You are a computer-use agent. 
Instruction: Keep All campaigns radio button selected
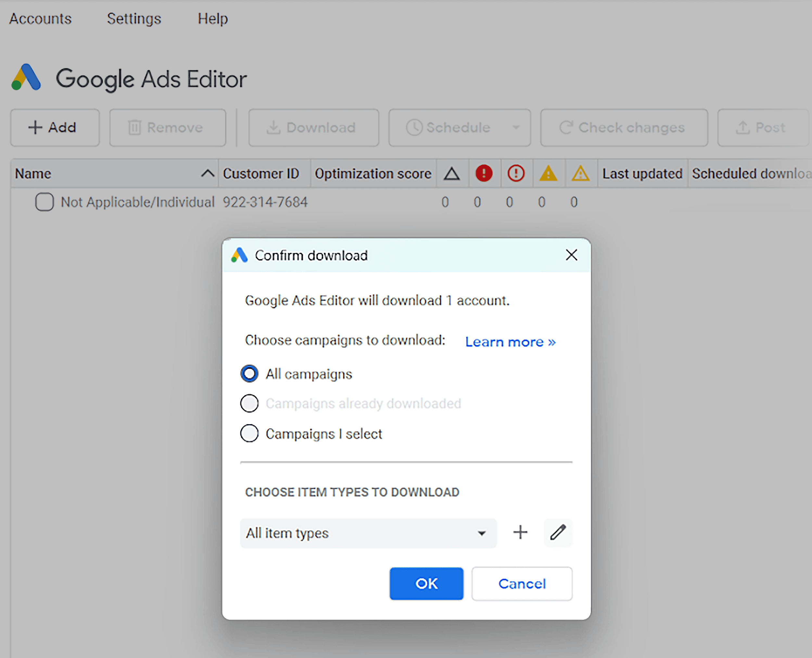pos(249,374)
